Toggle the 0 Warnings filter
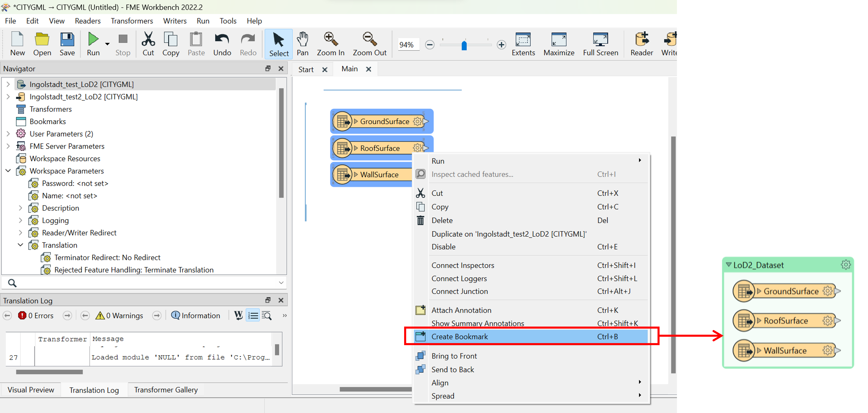This screenshot has width=868, height=413. point(119,316)
